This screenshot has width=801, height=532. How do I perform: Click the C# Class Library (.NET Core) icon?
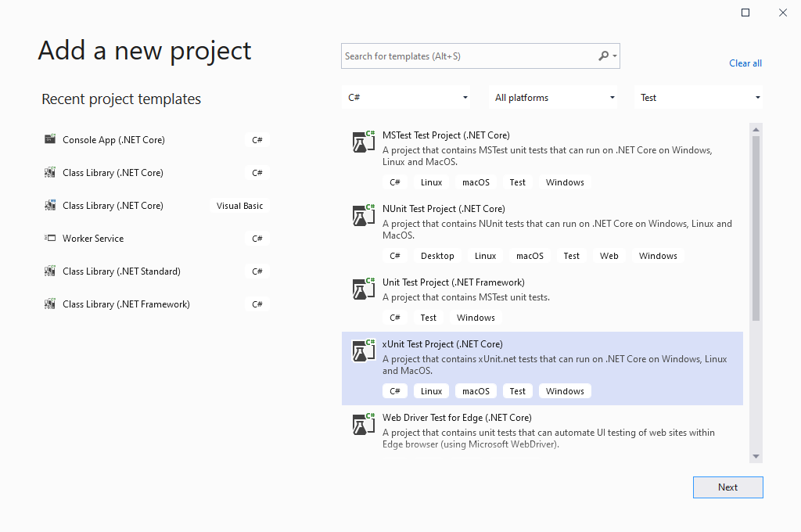pos(50,172)
